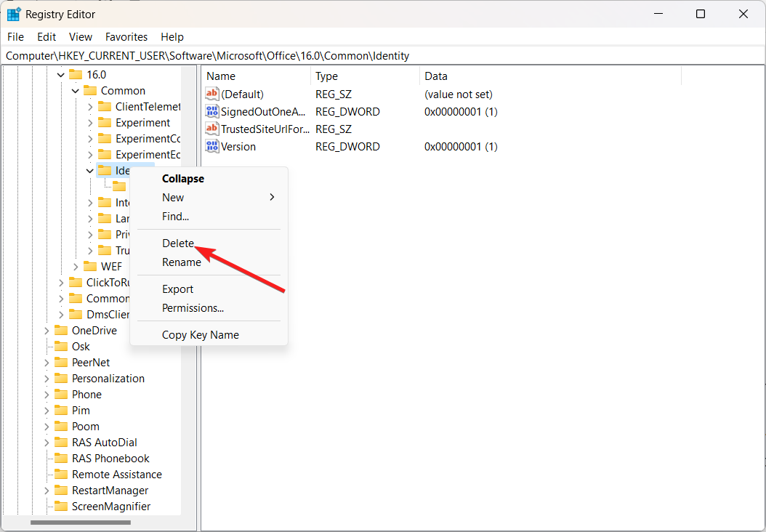Open the Edit menu
The height and width of the screenshot is (532, 766).
click(47, 37)
